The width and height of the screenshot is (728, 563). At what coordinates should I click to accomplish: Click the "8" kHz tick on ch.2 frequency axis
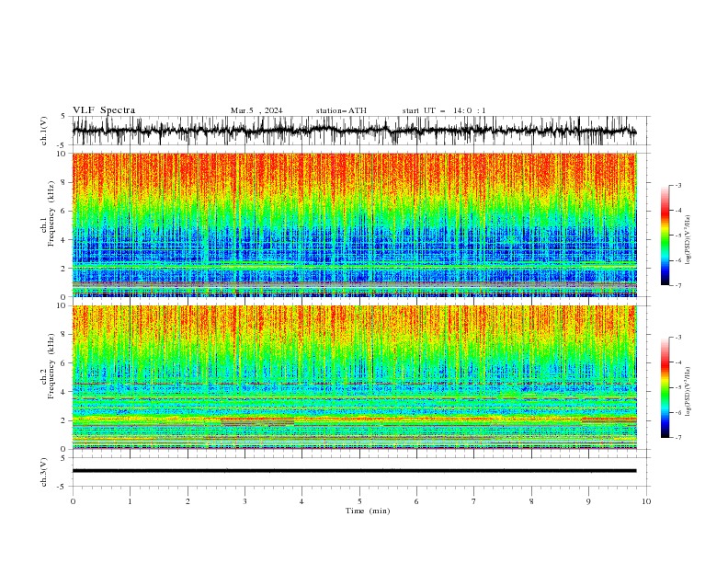pyautogui.click(x=63, y=335)
